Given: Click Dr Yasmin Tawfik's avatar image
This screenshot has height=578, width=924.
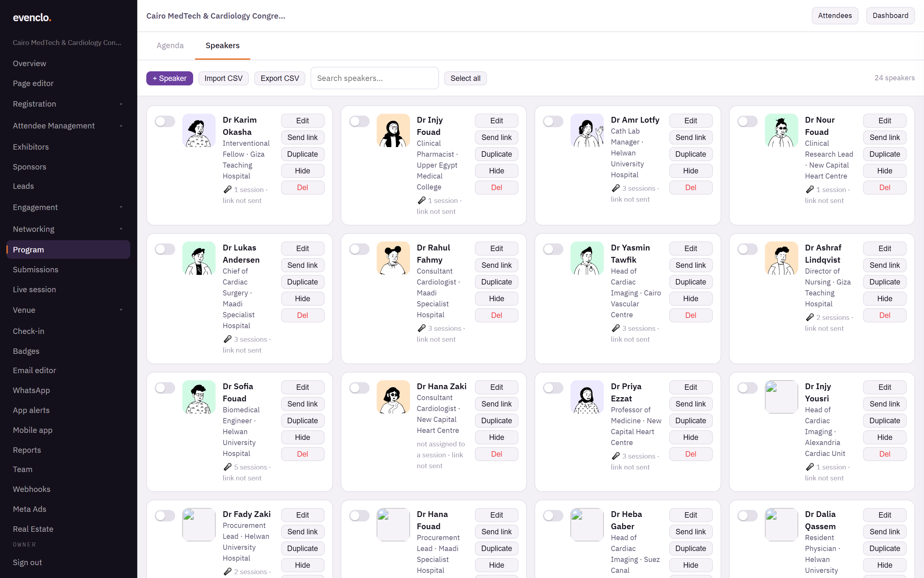Looking at the screenshot, I should tap(587, 258).
